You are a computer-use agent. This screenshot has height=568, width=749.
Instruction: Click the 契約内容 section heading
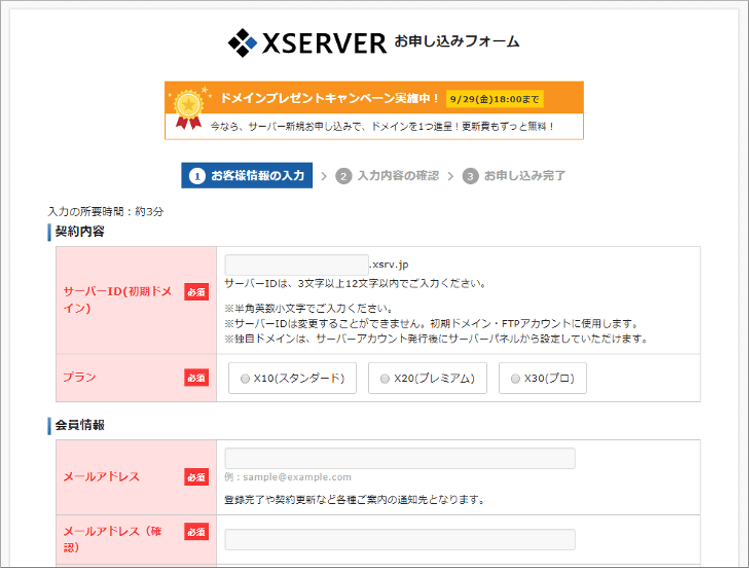coord(79,232)
